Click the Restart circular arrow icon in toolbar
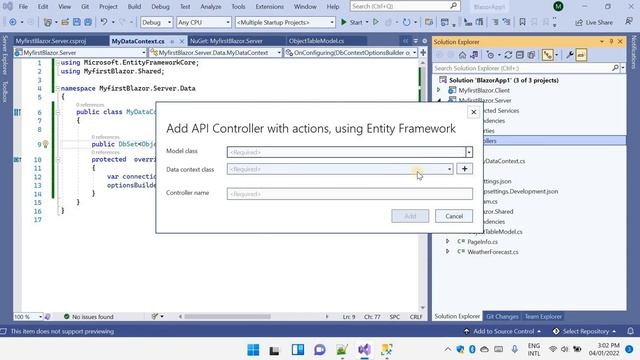Viewport: 640px width, 360px height. point(407,22)
